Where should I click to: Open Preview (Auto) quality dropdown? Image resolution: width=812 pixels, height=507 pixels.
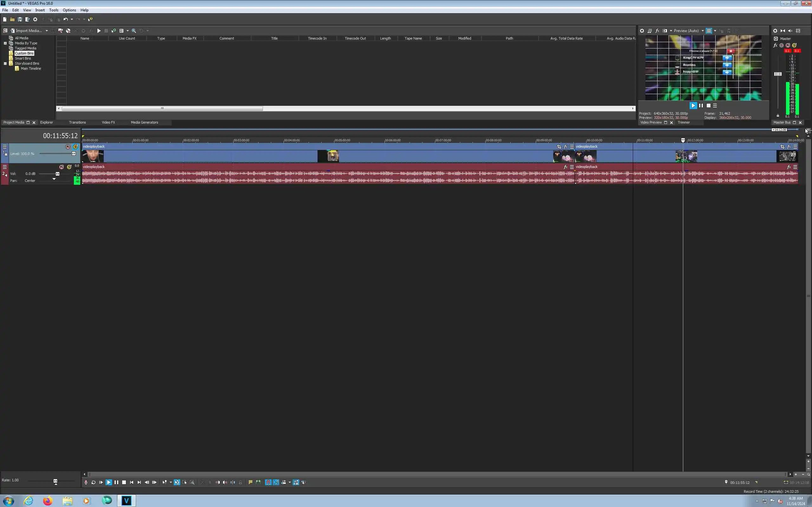[703, 30]
